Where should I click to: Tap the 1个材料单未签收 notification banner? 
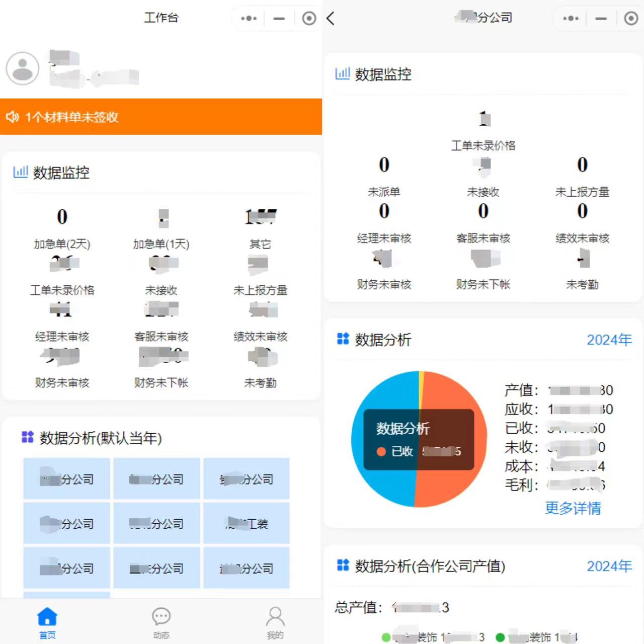(161, 117)
